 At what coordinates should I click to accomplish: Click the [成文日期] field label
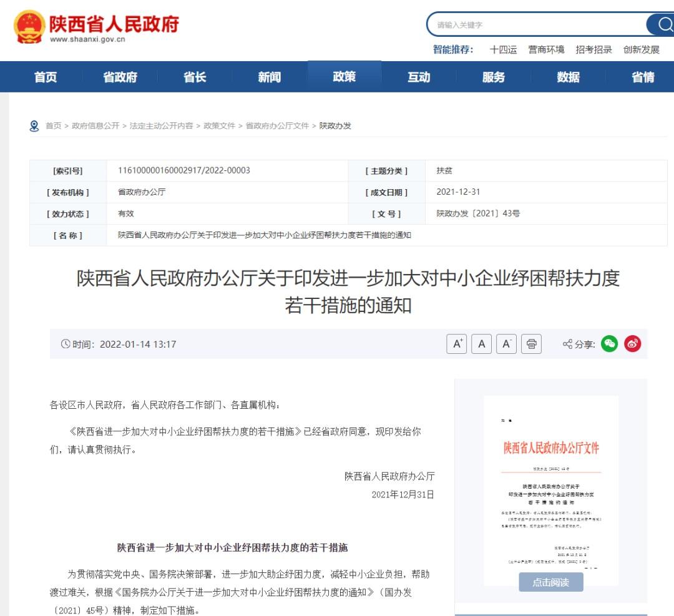(x=386, y=192)
